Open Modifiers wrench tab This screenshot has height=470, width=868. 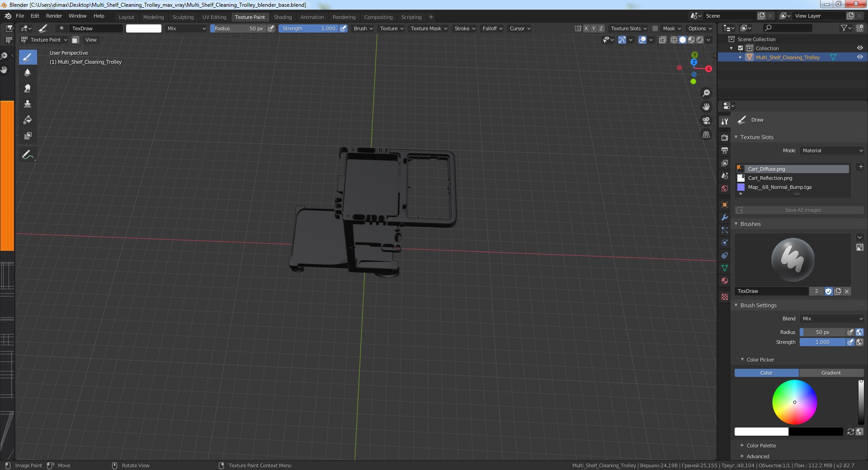pos(725,217)
